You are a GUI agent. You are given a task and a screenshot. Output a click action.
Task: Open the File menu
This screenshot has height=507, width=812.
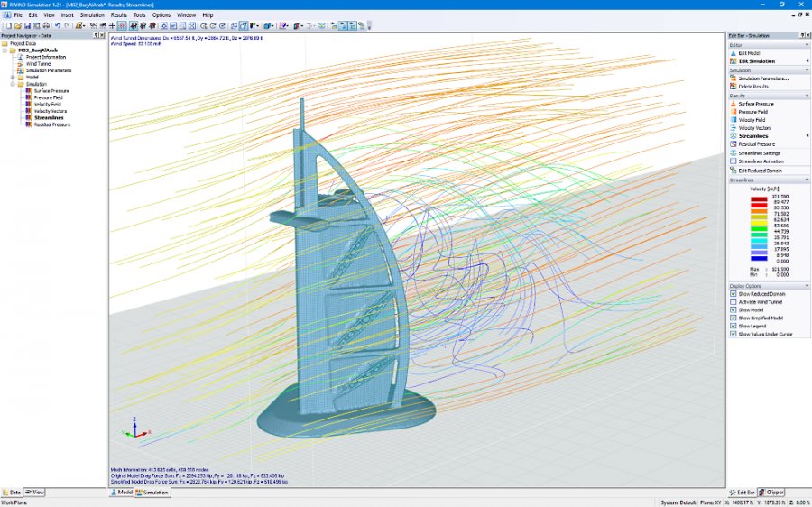pos(18,15)
